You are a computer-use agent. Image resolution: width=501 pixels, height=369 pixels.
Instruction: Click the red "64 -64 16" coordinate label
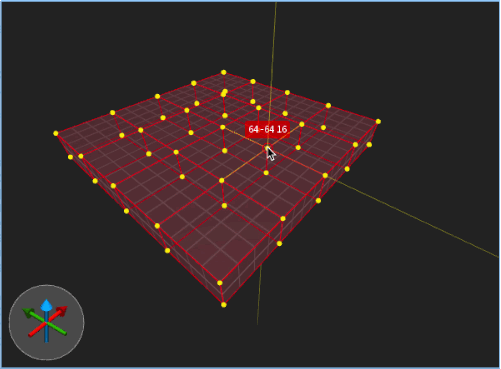tap(267, 129)
